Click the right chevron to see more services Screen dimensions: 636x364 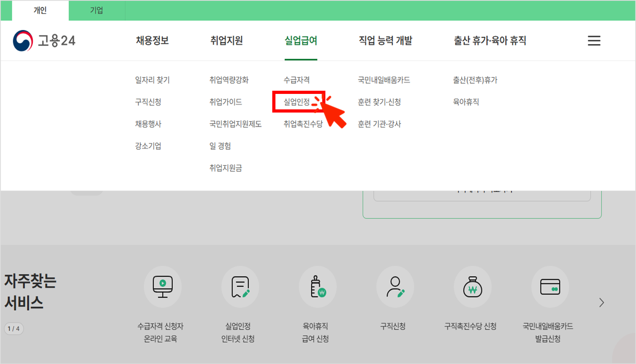click(601, 302)
